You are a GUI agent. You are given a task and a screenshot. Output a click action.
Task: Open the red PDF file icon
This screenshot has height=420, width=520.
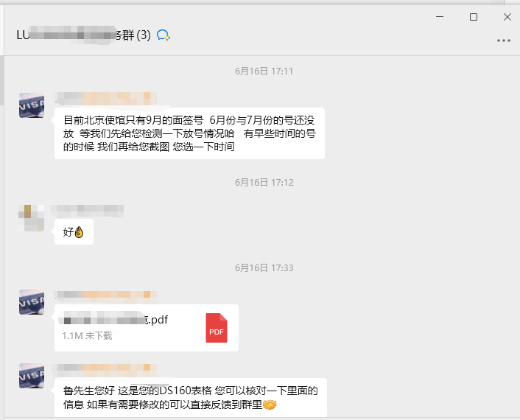(x=217, y=328)
